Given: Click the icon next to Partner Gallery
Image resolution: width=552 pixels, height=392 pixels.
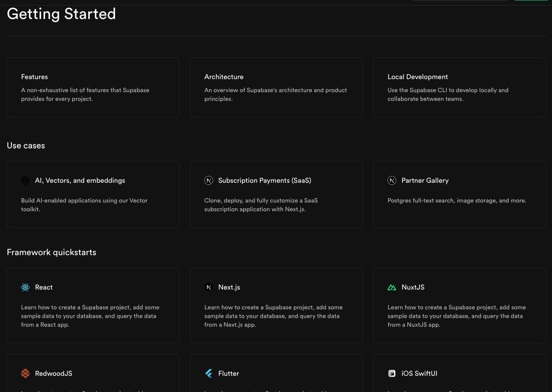Looking at the screenshot, I should (392, 180).
